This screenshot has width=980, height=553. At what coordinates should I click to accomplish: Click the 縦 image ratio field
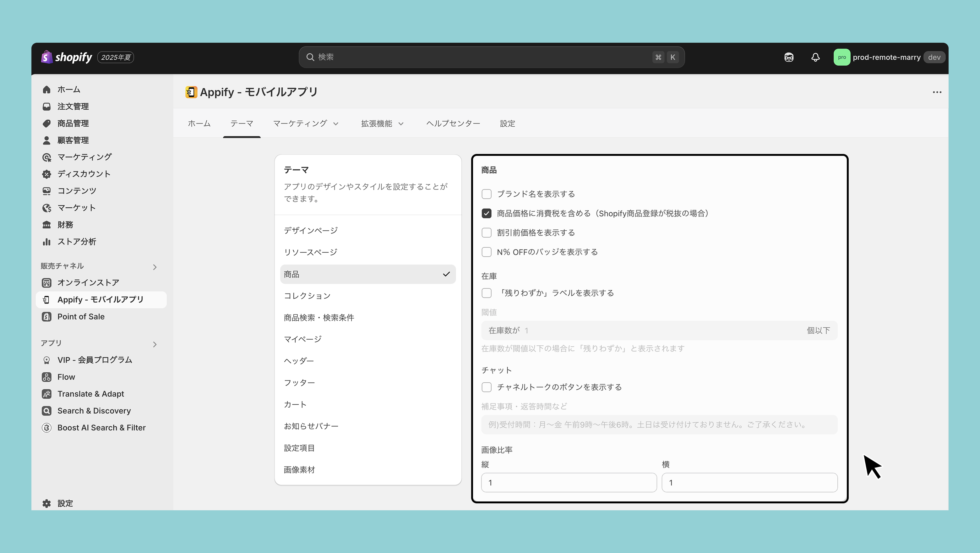tap(569, 483)
